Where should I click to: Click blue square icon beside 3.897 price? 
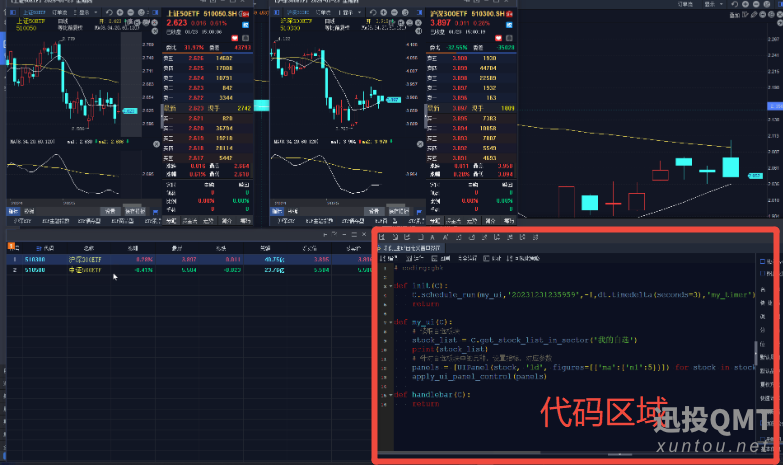click(509, 24)
